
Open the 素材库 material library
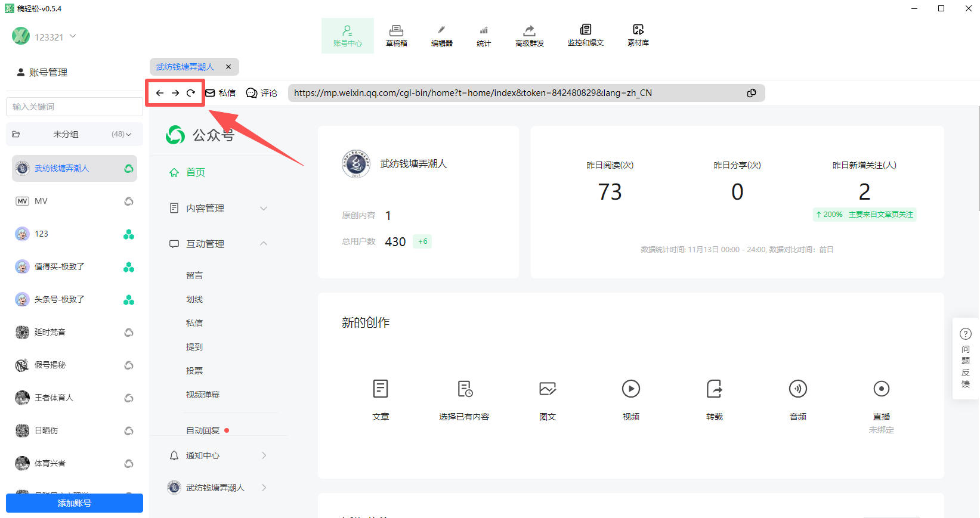coord(638,35)
